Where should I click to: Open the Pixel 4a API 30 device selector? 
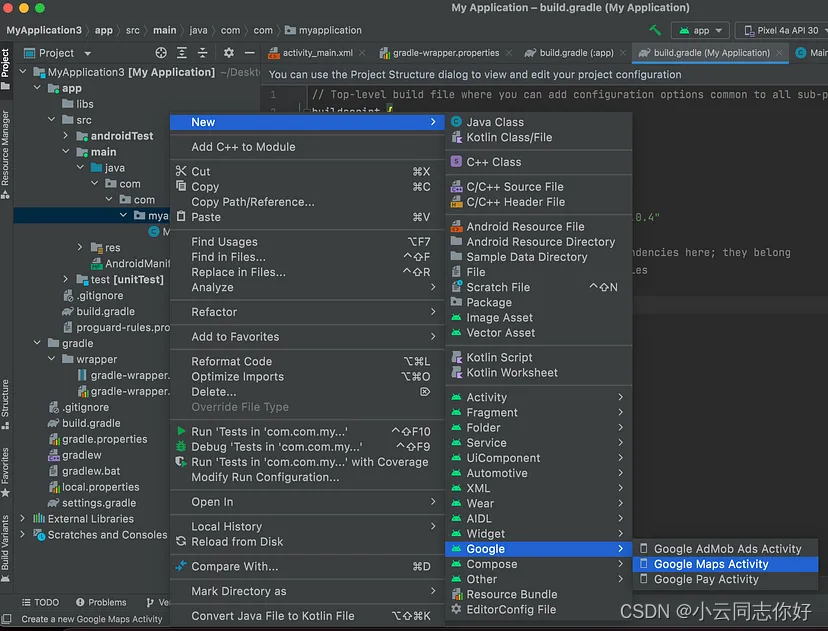[782, 31]
